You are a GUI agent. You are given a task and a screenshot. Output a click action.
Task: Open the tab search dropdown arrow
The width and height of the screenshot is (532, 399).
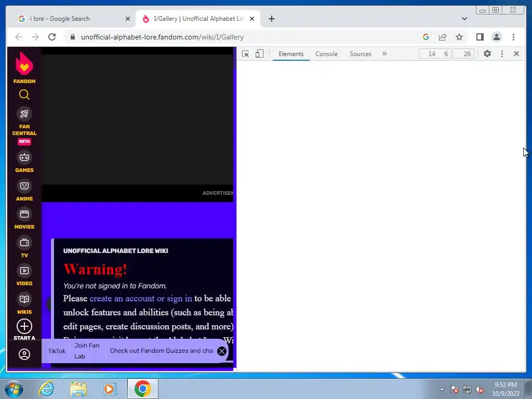464,19
